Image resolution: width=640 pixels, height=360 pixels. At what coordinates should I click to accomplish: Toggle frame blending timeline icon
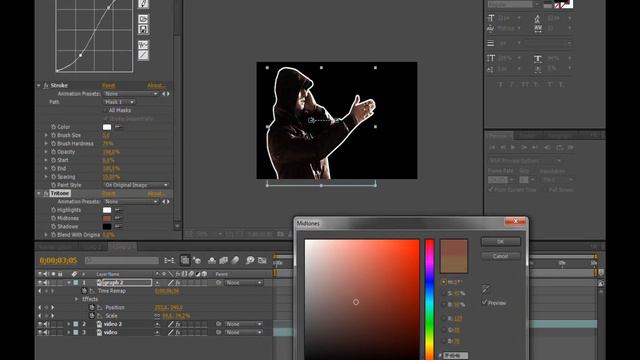(224, 260)
